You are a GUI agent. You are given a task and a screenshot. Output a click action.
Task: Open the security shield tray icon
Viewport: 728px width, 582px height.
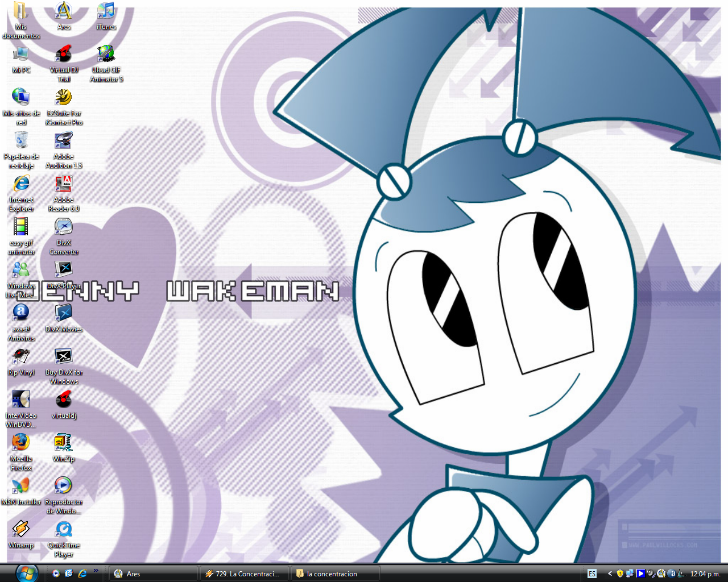tap(620, 573)
